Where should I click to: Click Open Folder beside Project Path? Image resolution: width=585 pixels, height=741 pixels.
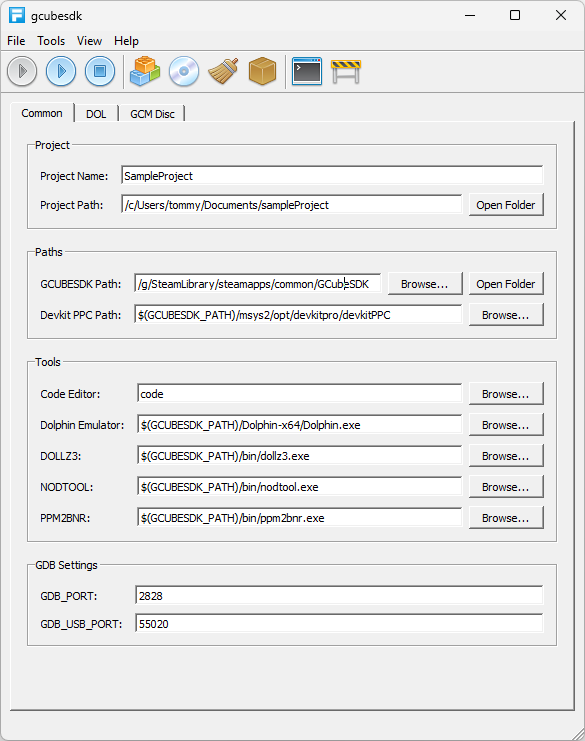point(506,205)
